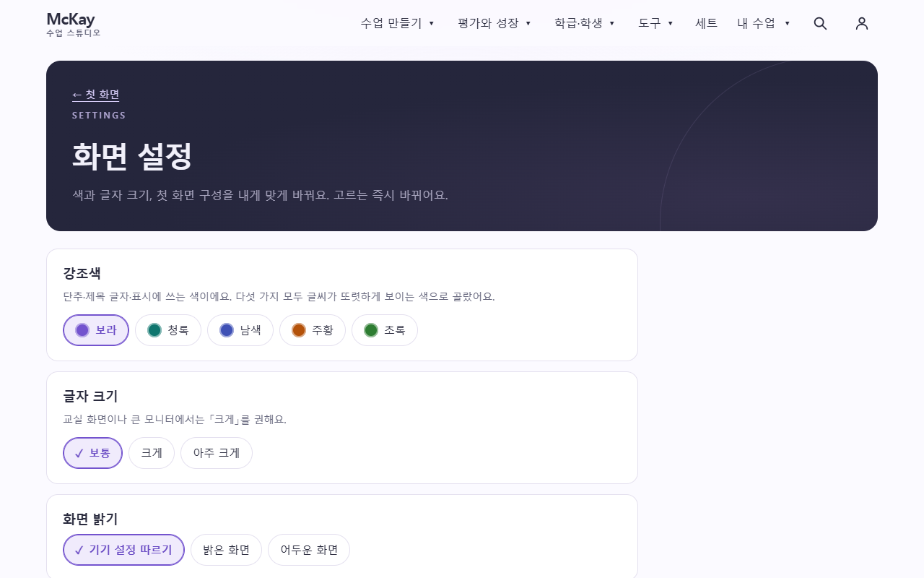Screen dimensions: 924x578
Task: Click the SETTINGS label in the banner
Action: (x=99, y=116)
